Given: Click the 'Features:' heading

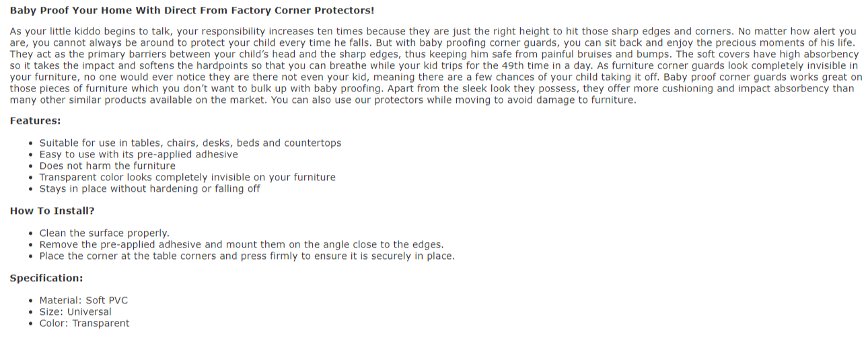Looking at the screenshot, I should tap(35, 121).
